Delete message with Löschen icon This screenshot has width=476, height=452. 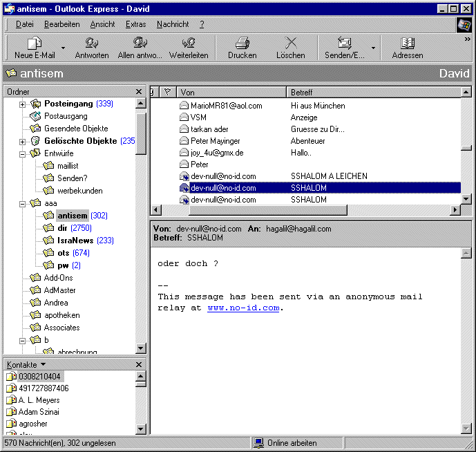290,44
